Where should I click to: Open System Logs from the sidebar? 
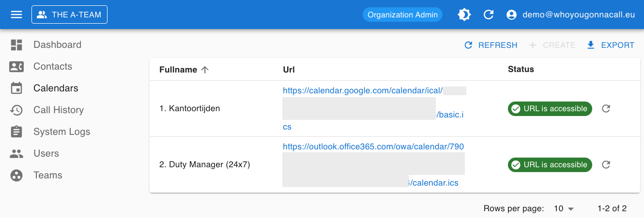(x=61, y=132)
